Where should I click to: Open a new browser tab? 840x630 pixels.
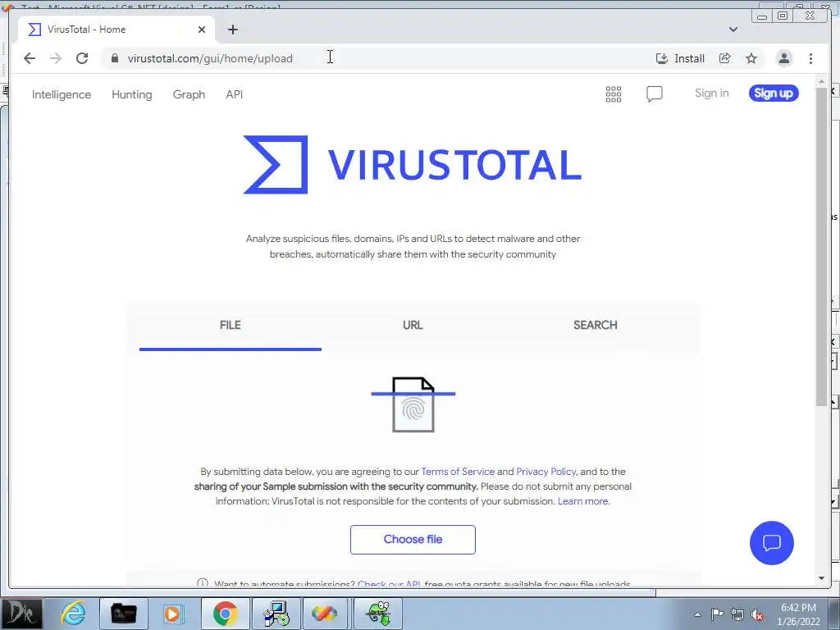click(232, 30)
